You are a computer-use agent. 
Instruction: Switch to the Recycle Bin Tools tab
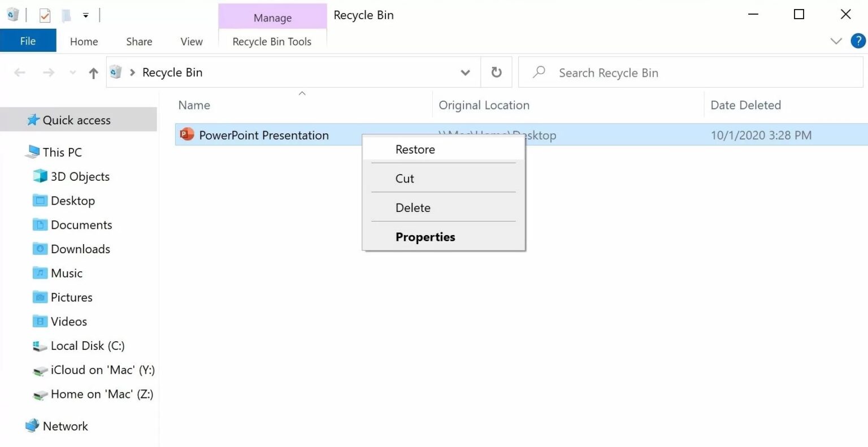tap(272, 41)
